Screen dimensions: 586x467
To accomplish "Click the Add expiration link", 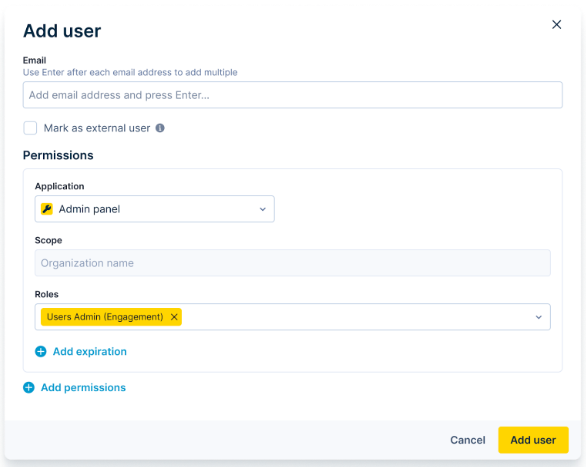I will pyautogui.click(x=90, y=352).
